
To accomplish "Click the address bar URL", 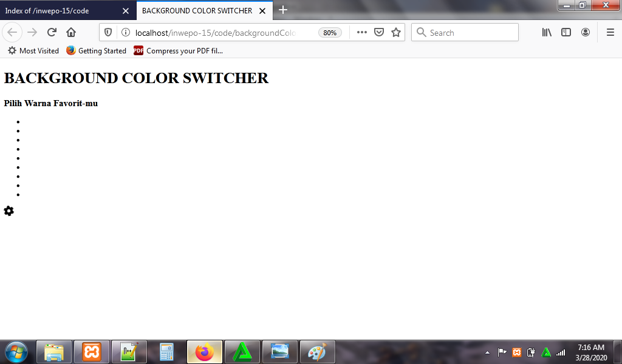I will tap(216, 33).
